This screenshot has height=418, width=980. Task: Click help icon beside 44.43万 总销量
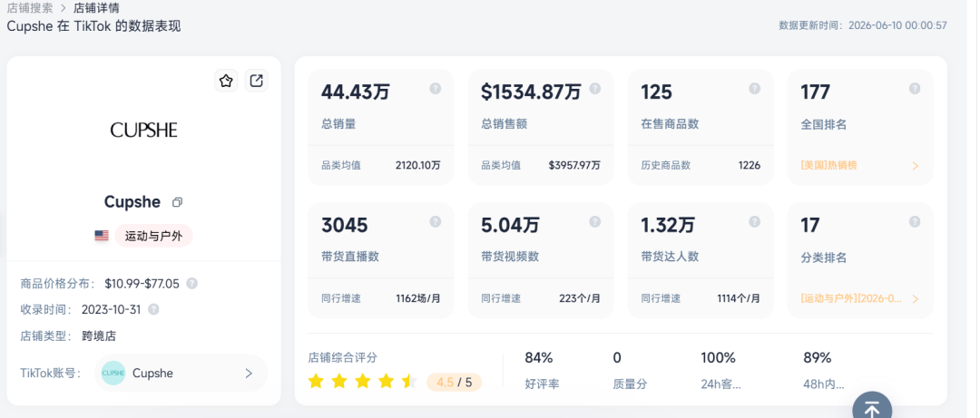tap(436, 89)
